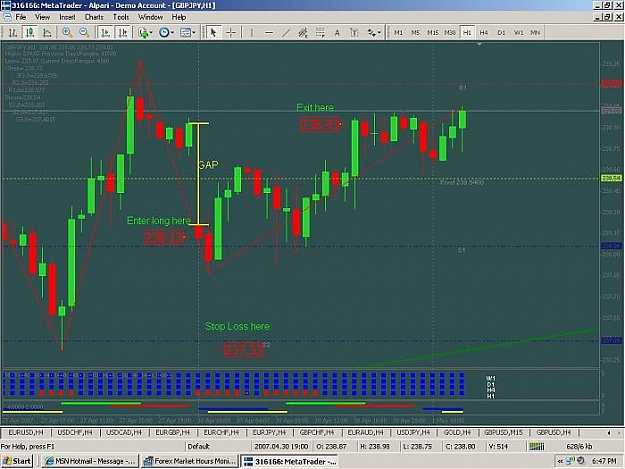Draw a horizontal line
This screenshot has height=469, width=625.
pos(269,33)
